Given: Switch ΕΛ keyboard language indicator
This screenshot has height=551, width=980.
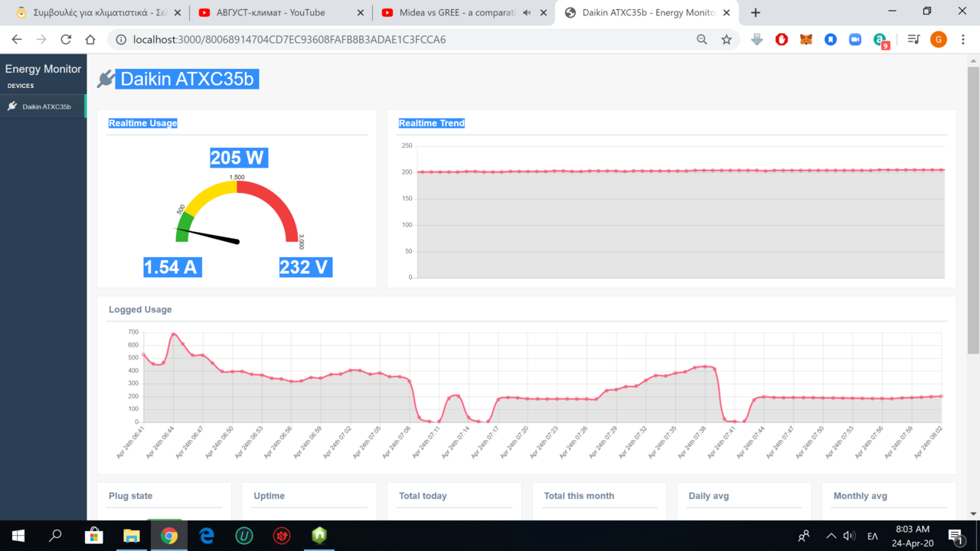Looking at the screenshot, I should (872, 536).
